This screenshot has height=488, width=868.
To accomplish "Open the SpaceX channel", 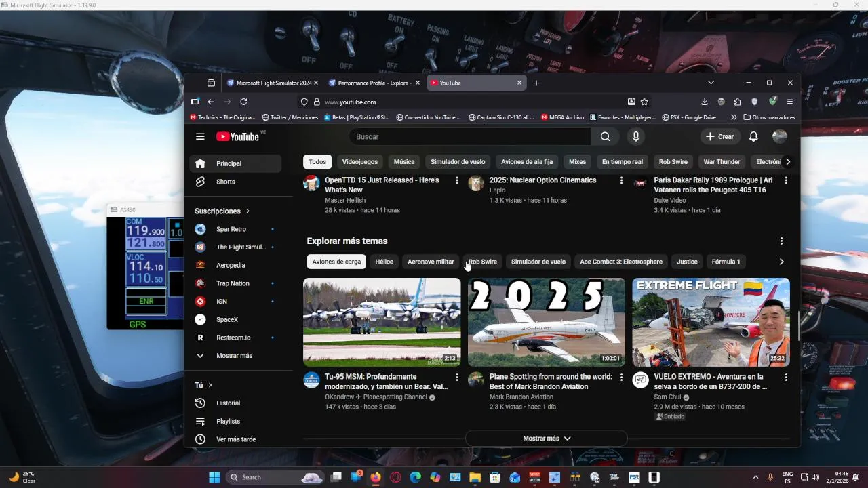I will tap(235, 319).
